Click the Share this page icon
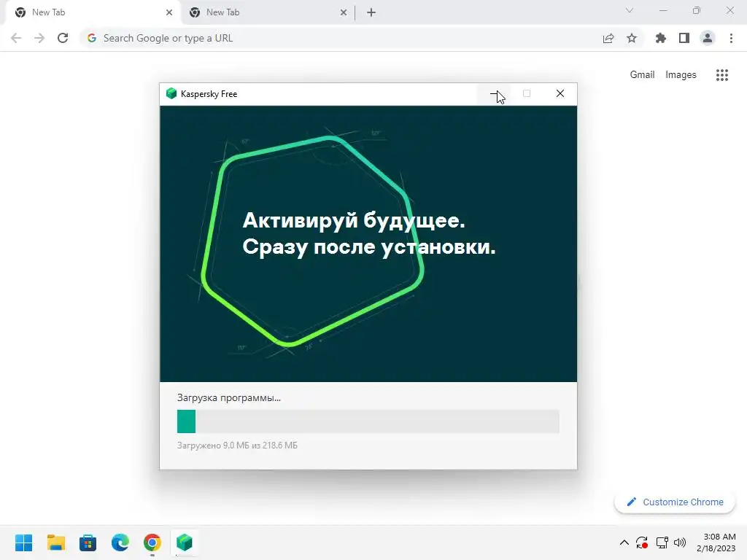Image resolution: width=747 pixels, height=560 pixels. tap(608, 38)
